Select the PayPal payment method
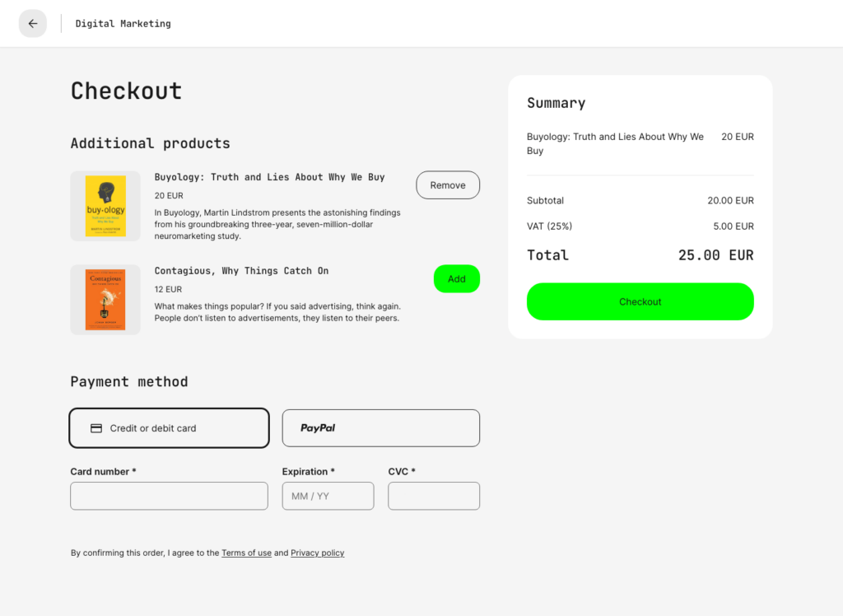The width and height of the screenshot is (843, 616). pos(380,427)
